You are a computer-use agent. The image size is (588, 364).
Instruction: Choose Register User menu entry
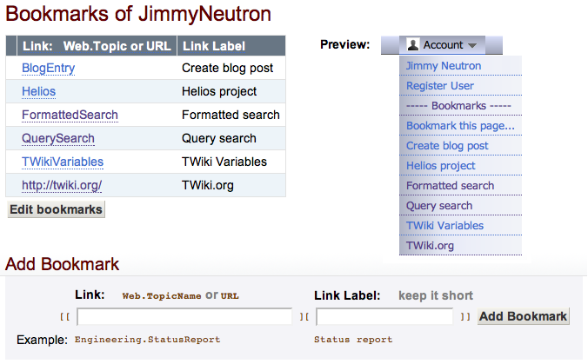[x=439, y=86]
